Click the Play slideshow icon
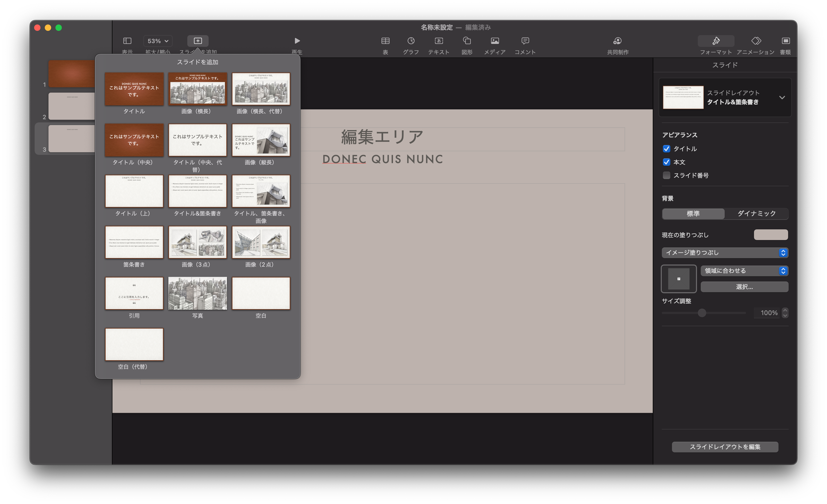This screenshot has height=504, width=827. (x=297, y=41)
